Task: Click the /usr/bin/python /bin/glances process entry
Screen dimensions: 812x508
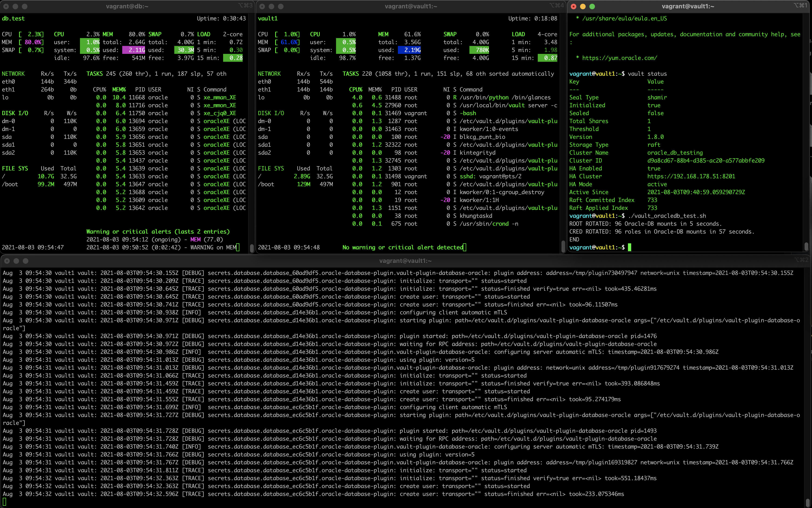Action: point(505,98)
